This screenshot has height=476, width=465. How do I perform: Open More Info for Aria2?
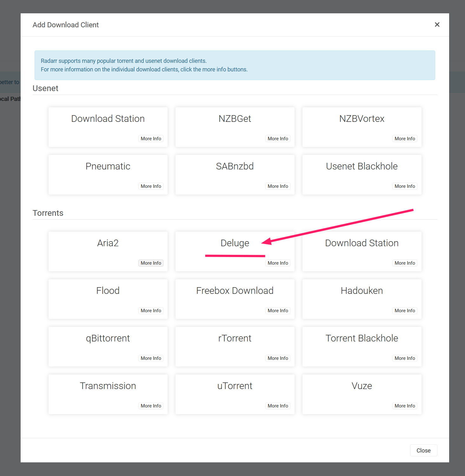(151, 263)
